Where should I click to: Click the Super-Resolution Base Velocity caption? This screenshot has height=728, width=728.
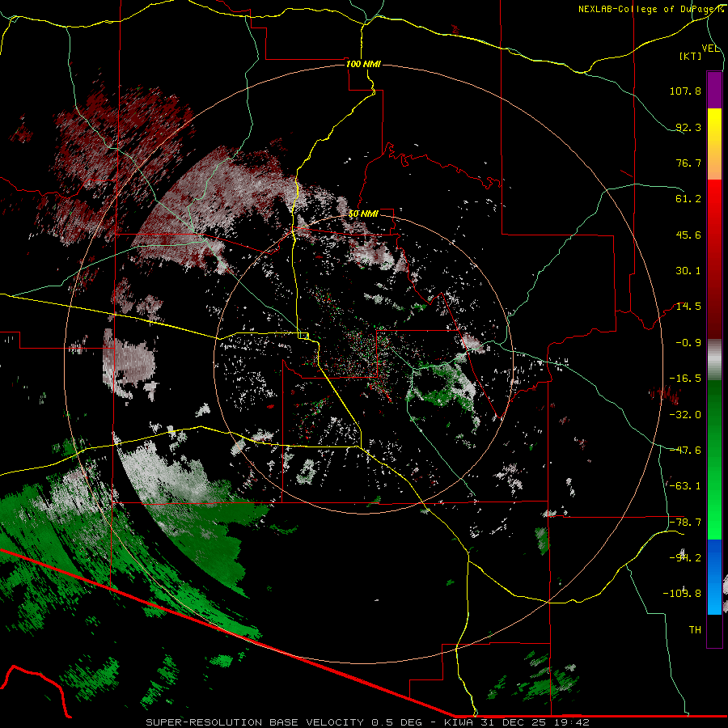(x=367, y=722)
